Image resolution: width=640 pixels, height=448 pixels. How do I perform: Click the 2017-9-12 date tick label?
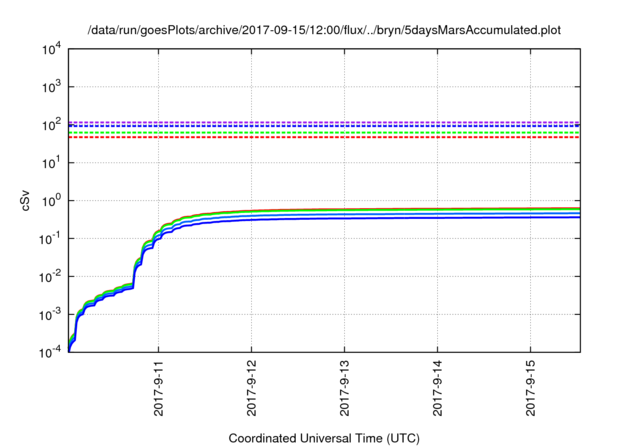click(251, 388)
